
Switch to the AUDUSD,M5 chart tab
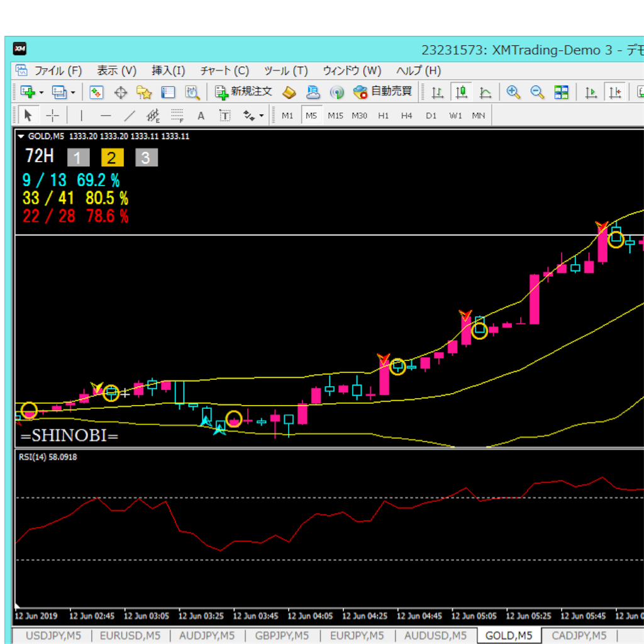tap(435, 635)
